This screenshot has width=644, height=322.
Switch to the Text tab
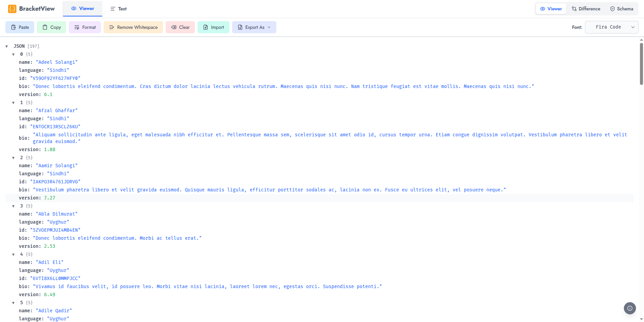tap(118, 9)
